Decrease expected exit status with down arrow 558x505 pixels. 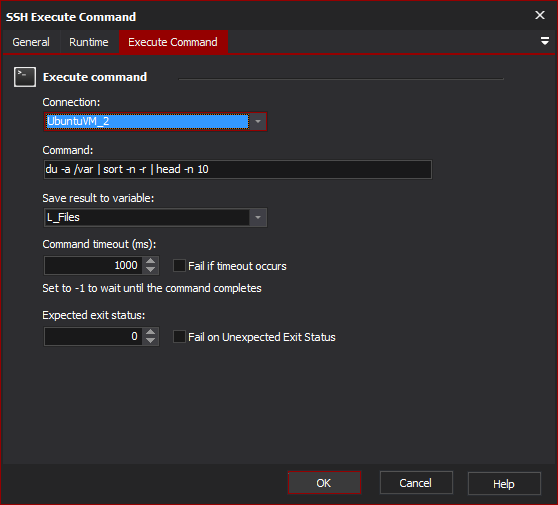click(151, 341)
